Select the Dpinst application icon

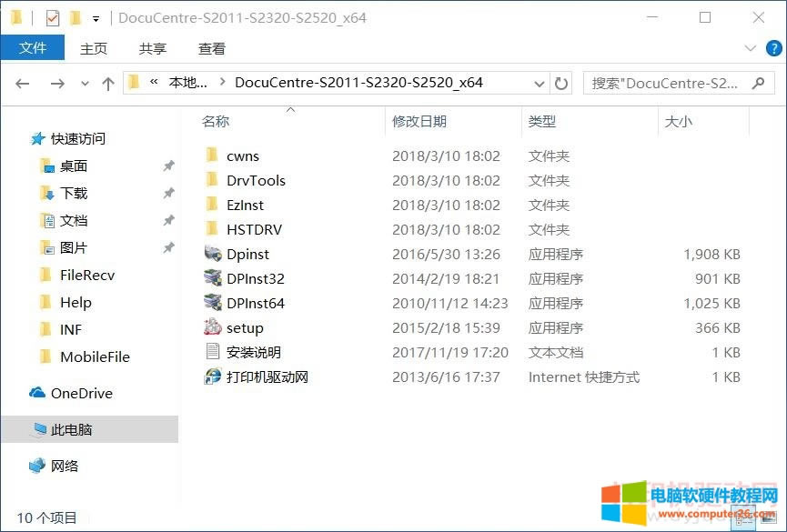(x=212, y=254)
